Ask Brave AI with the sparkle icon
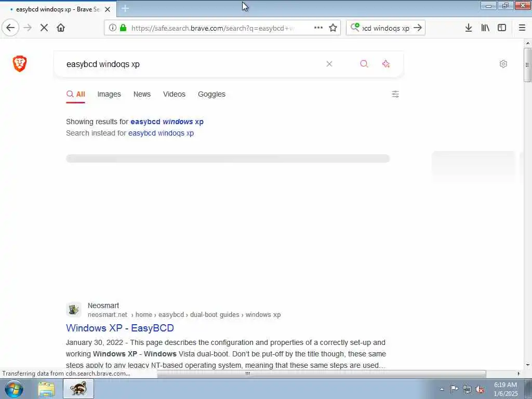 [386, 64]
